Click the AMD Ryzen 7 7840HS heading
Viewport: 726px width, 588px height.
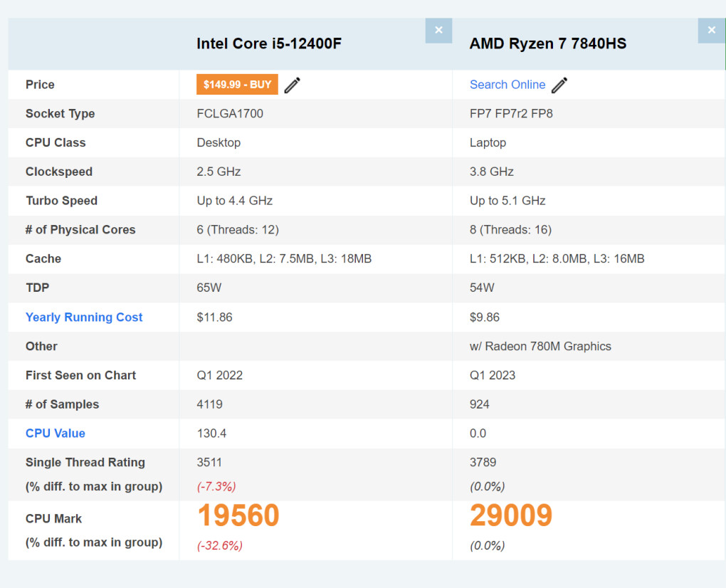click(548, 43)
